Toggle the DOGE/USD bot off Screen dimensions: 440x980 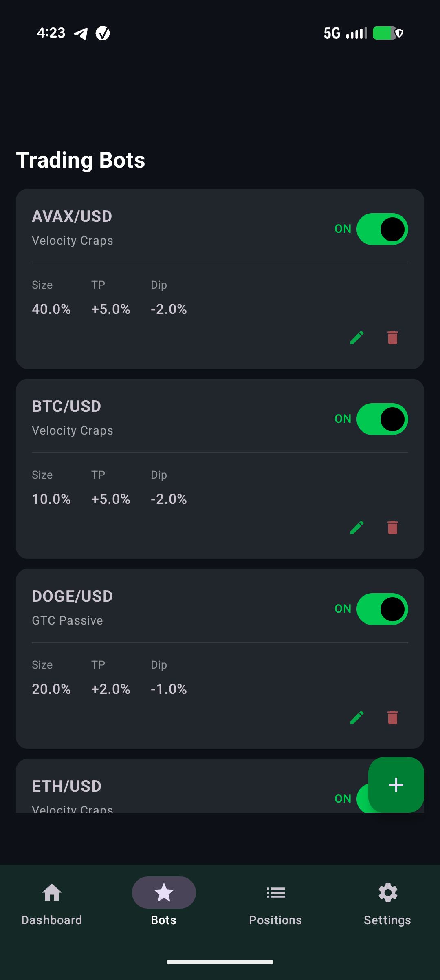click(x=382, y=609)
